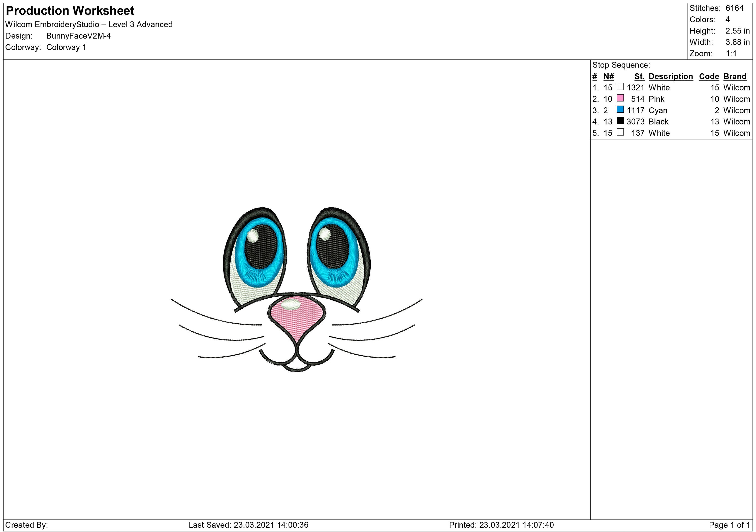Viewport: 756px width, 532px height.
Task: Click the N# column header
Action: (x=609, y=76)
